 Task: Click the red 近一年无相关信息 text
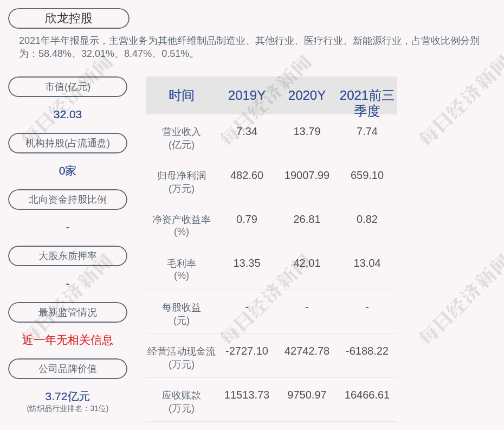(x=68, y=340)
